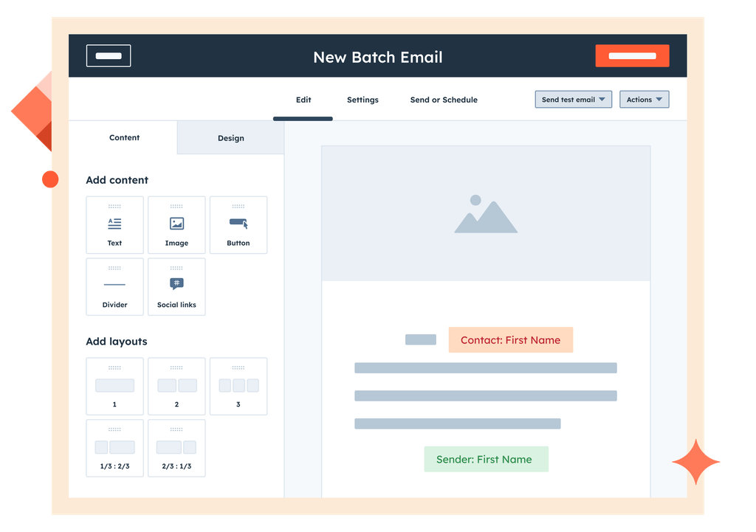Pick the three-column layout
756x532 pixels.
click(238, 386)
